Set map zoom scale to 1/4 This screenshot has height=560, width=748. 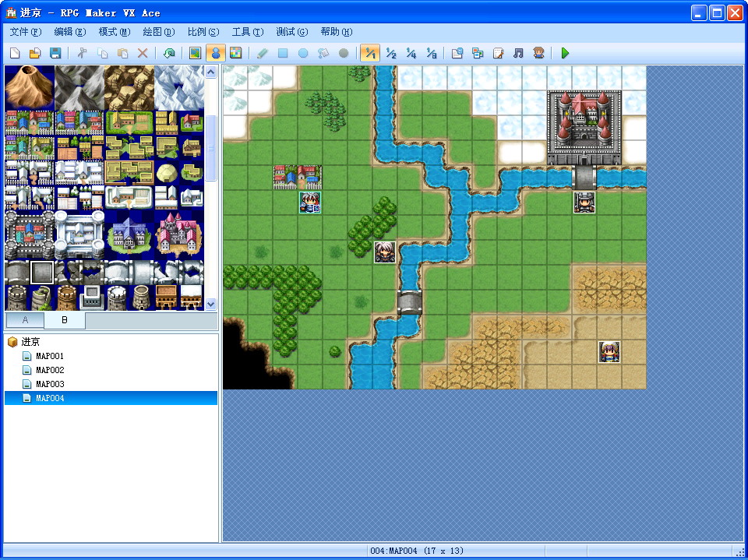pos(411,53)
